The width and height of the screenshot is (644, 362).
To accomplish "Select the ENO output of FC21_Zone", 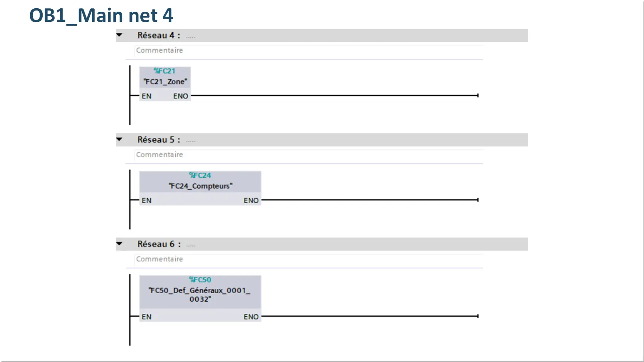I will 181,96.
